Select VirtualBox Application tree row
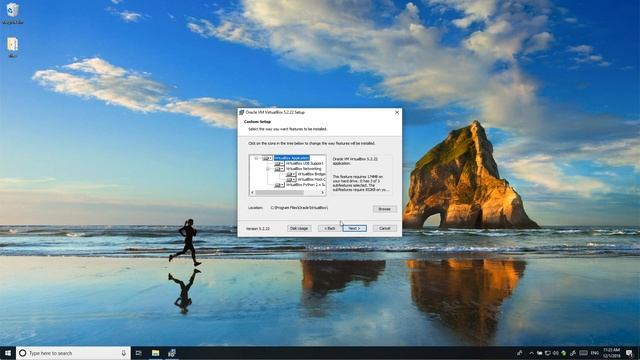The image size is (640, 360). coord(292,158)
